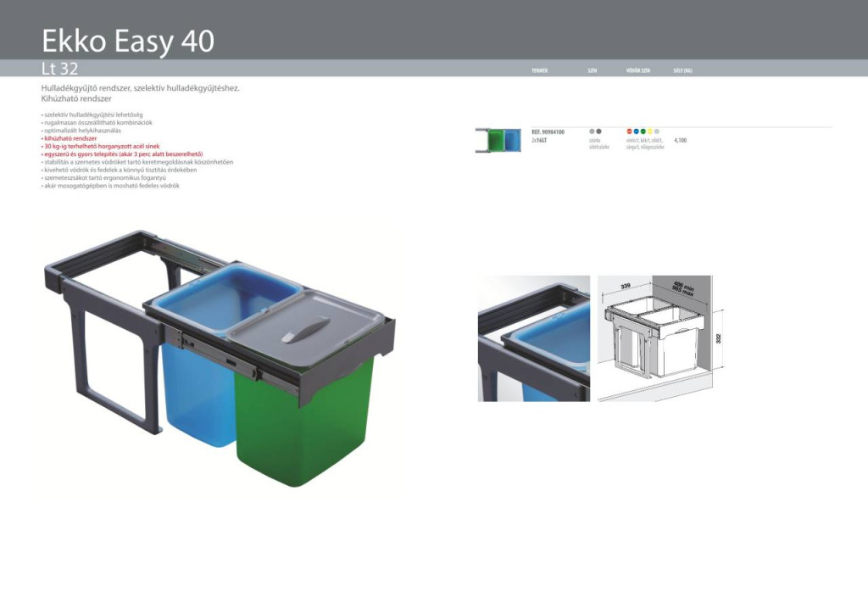The width and height of the screenshot is (868, 614).
Task: Click the red "kihúzható rendszer" bullet text
Action: pos(70,138)
